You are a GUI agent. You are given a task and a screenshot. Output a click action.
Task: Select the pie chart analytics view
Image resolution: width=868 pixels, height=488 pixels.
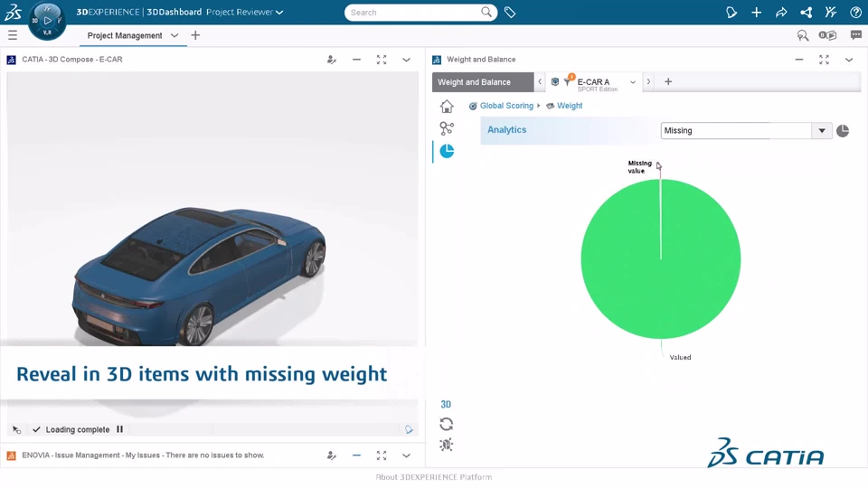pyautogui.click(x=447, y=151)
